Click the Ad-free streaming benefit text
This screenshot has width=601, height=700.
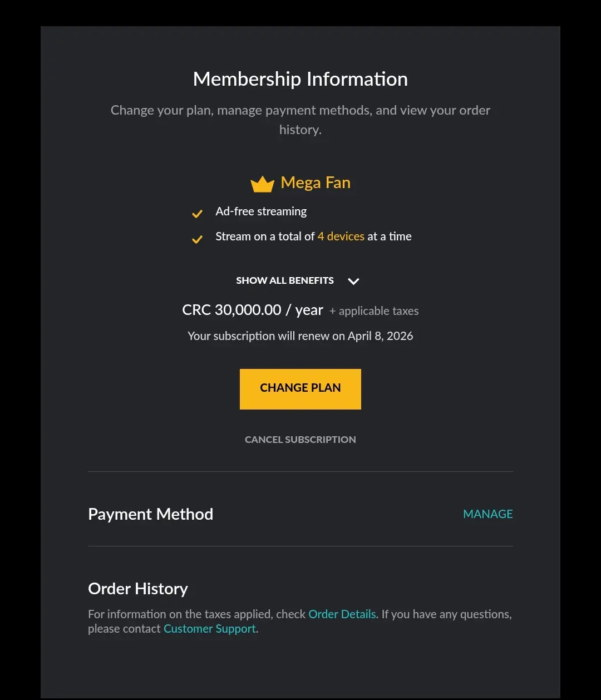261,211
